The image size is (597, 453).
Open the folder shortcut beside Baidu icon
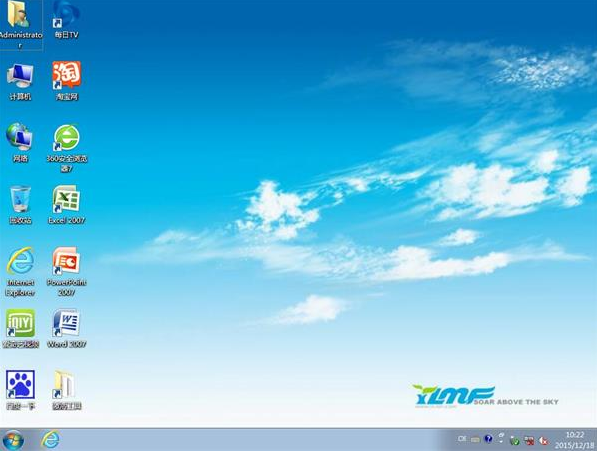(67, 390)
